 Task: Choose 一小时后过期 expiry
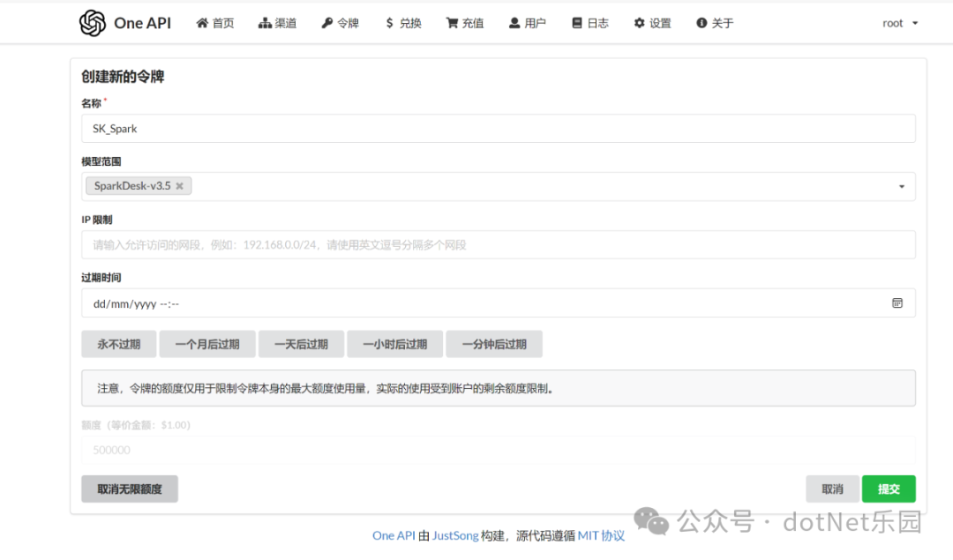point(395,345)
